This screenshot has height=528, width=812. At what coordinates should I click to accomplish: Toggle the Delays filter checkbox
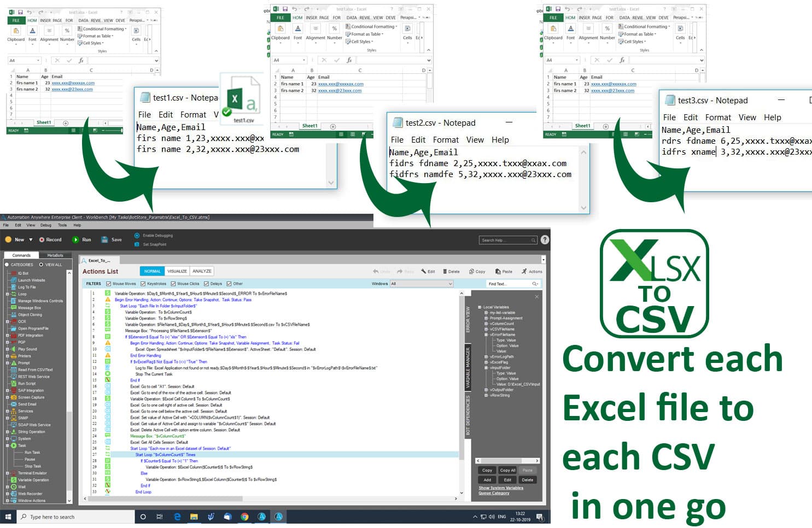pyautogui.click(x=206, y=284)
